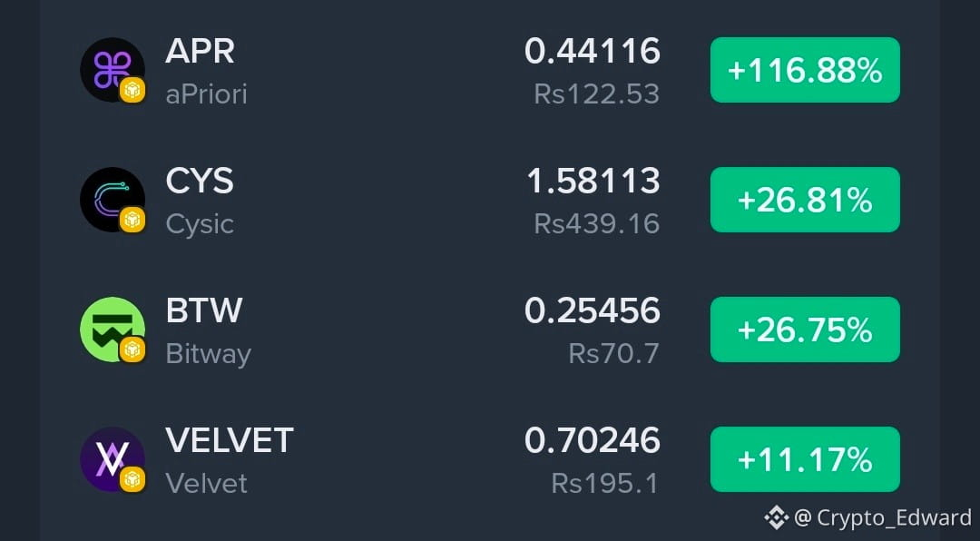Select the CYS Cysic token logo
Image resolution: width=980 pixels, height=541 pixels.
(x=113, y=200)
